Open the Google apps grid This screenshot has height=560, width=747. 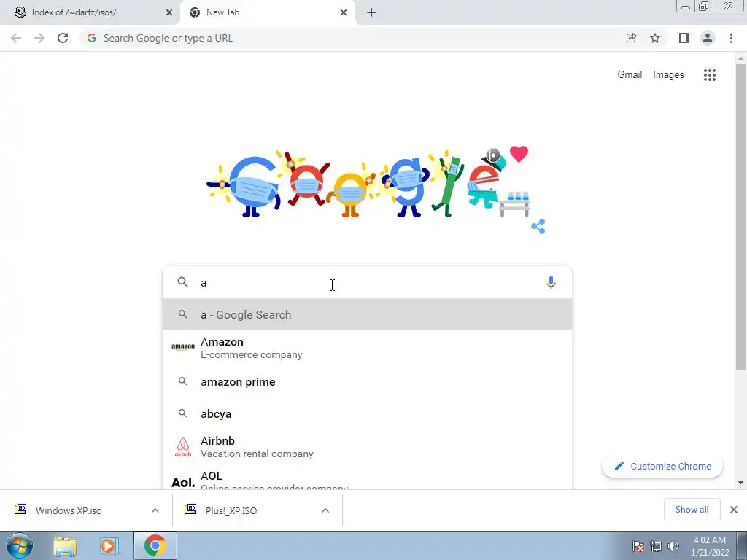point(709,75)
